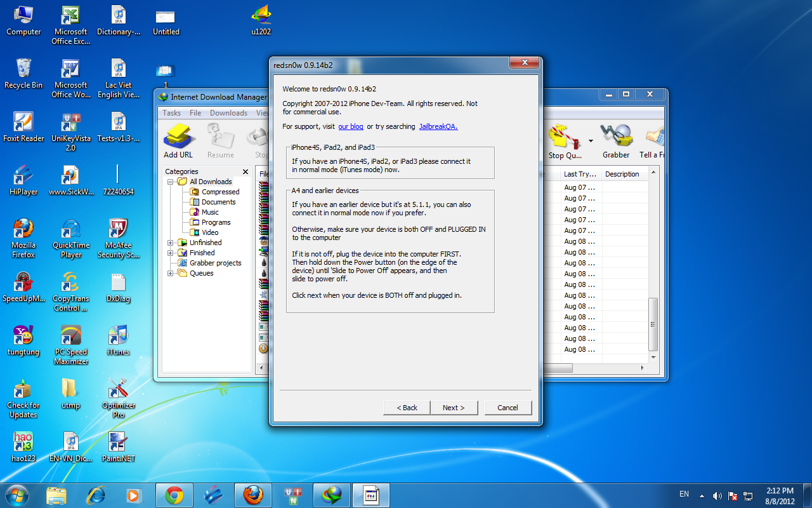Viewport: 812px width, 508px height.
Task: Click Add URL in Internet Download Manager
Action: click(x=178, y=141)
